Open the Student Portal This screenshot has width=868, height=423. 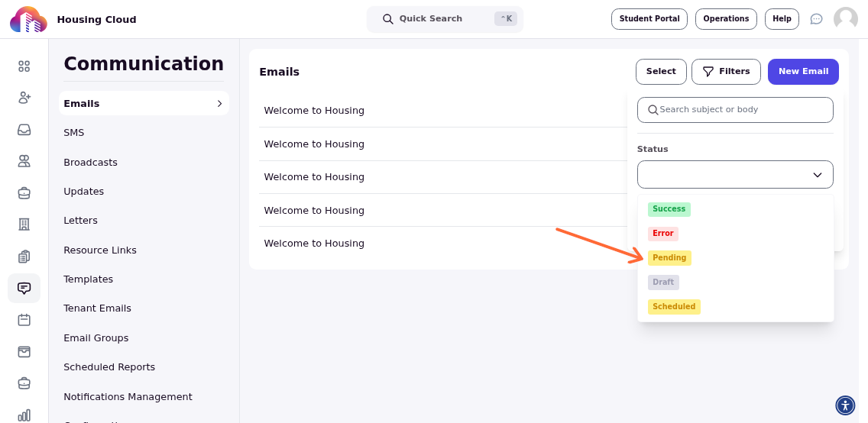649,19
